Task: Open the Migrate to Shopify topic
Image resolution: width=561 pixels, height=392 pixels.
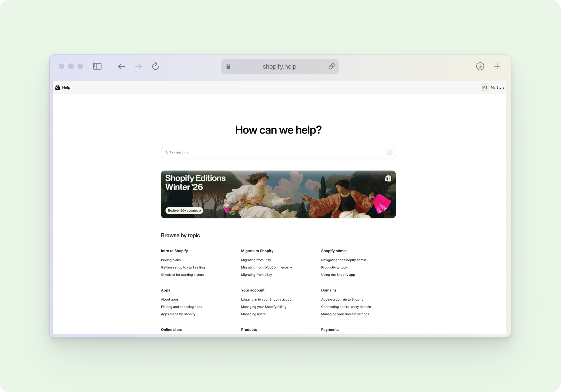Action: [x=257, y=251]
